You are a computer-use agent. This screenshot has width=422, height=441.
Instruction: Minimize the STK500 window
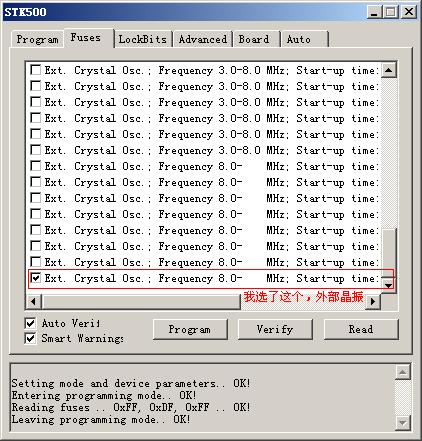tap(374, 12)
